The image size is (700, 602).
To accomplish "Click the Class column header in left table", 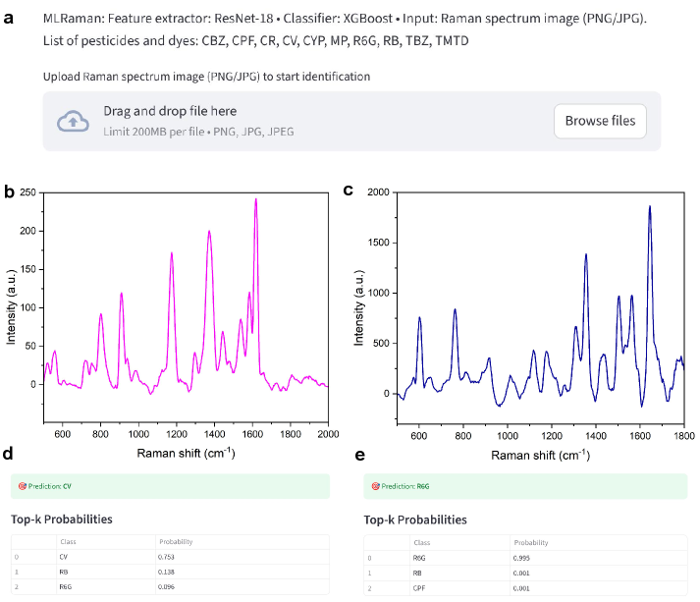I will pyautogui.click(x=69, y=541).
